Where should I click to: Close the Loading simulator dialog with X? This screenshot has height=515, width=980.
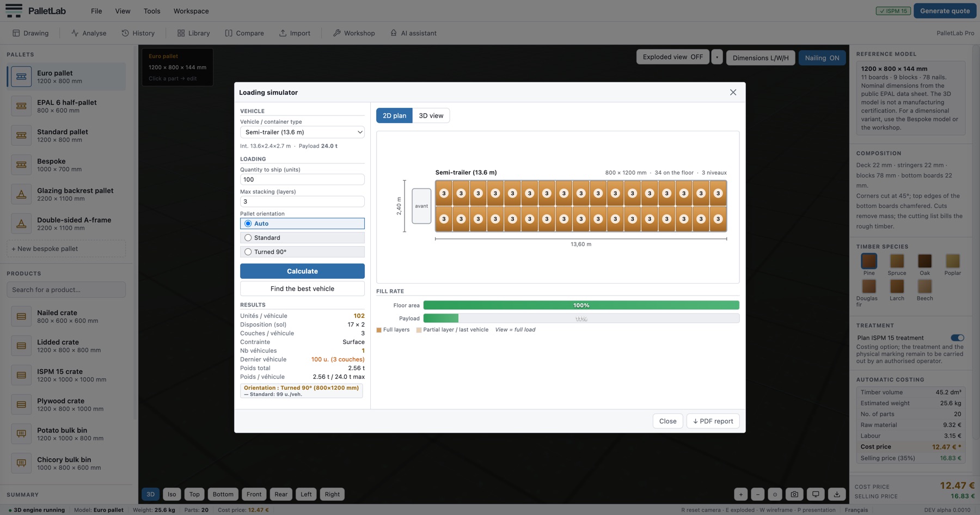coord(733,93)
